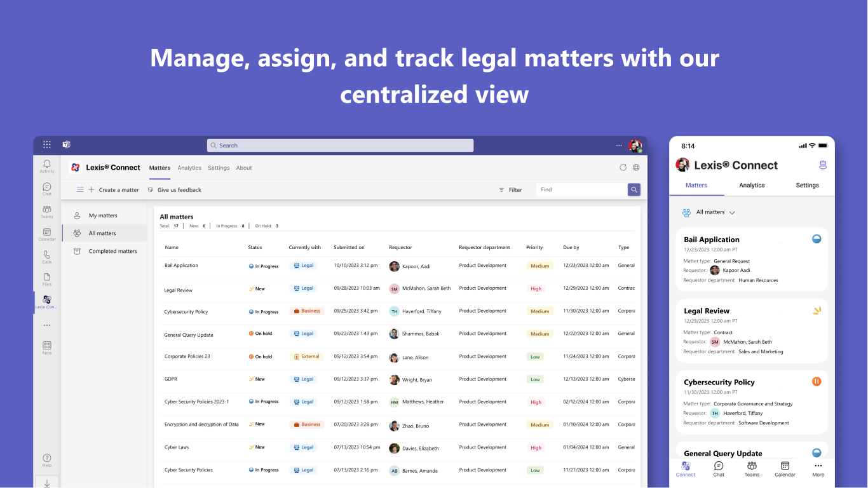Tap the mobile Settings tab
Screen dimensions: 868x488
pyautogui.click(x=807, y=185)
